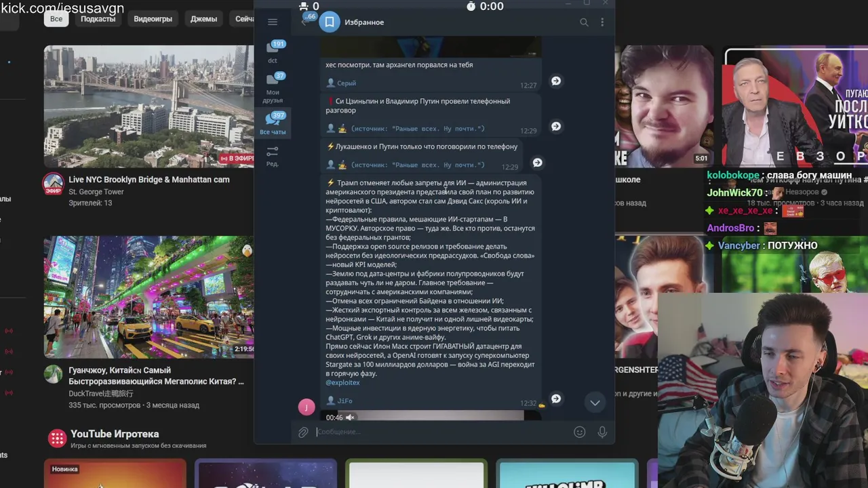Open the Telegram hamburger menu
This screenshot has height=488, width=868.
273,22
